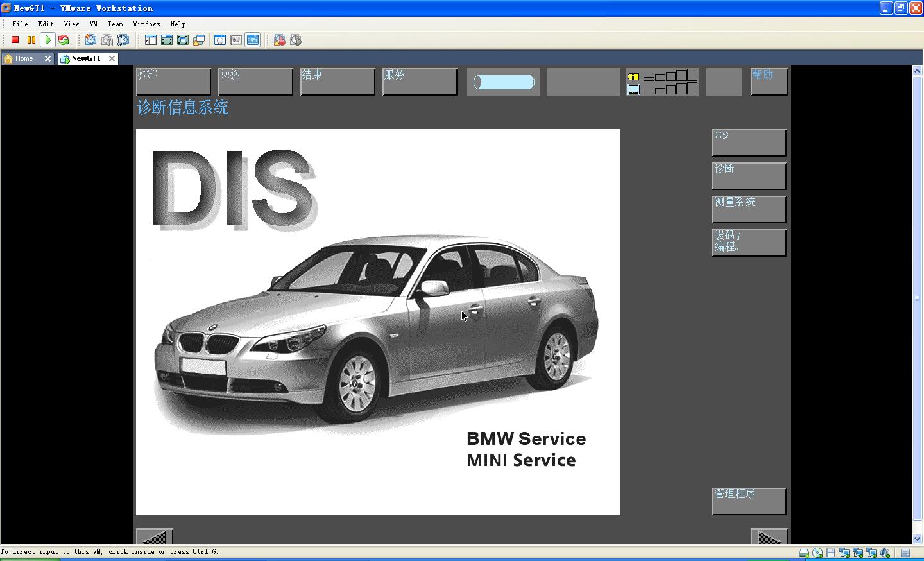Click the greyed 打印 print button
The image size is (924, 561).
[x=173, y=82]
